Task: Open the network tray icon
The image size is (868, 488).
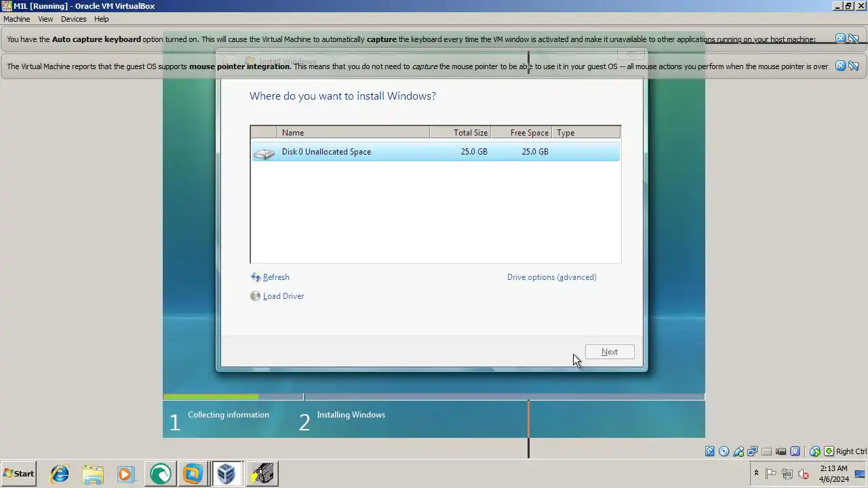Action: point(787,474)
